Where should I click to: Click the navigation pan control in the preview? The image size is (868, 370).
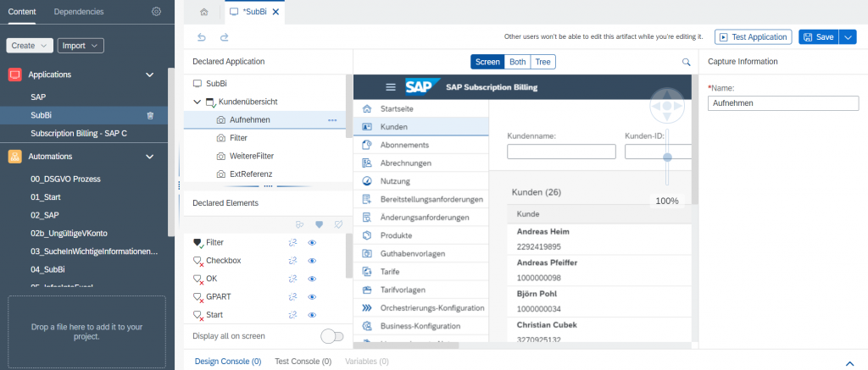667,106
